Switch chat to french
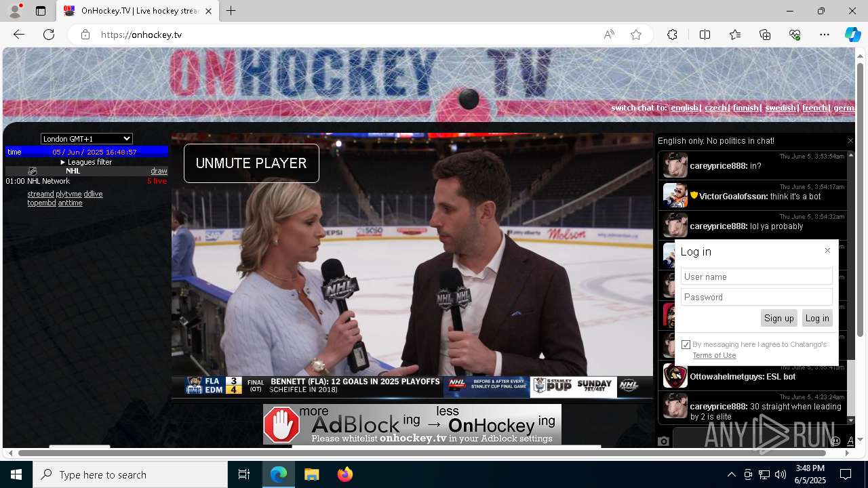 point(814,108)
